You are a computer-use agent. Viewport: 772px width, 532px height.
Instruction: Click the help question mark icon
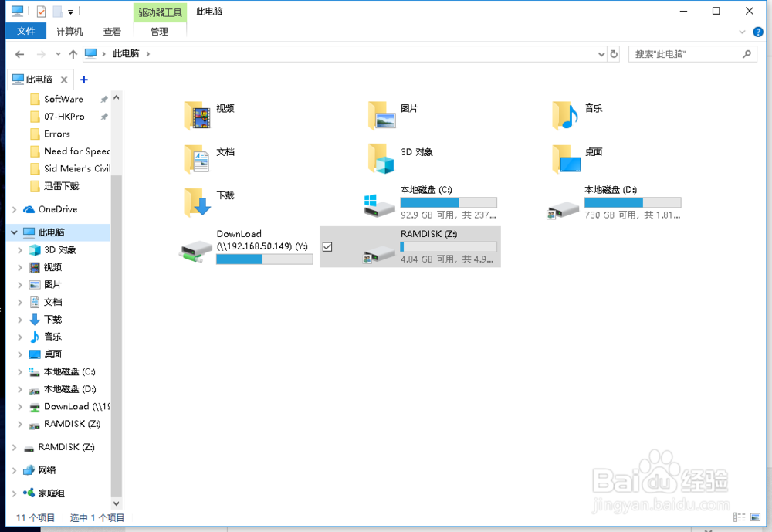pos(758,32)
